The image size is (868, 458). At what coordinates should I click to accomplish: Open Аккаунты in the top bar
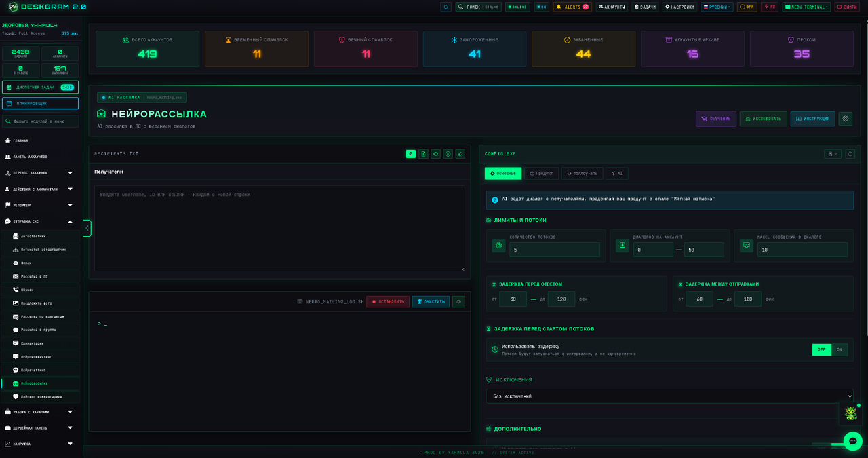pyautogui.click(x=612, y=7)
